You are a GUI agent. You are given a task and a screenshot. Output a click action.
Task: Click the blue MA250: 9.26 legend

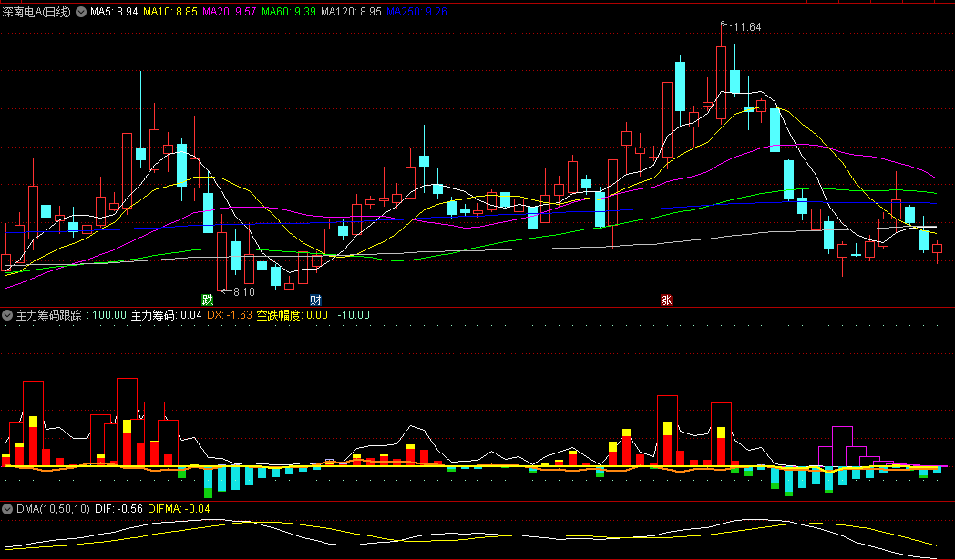[x=416, y=12]
